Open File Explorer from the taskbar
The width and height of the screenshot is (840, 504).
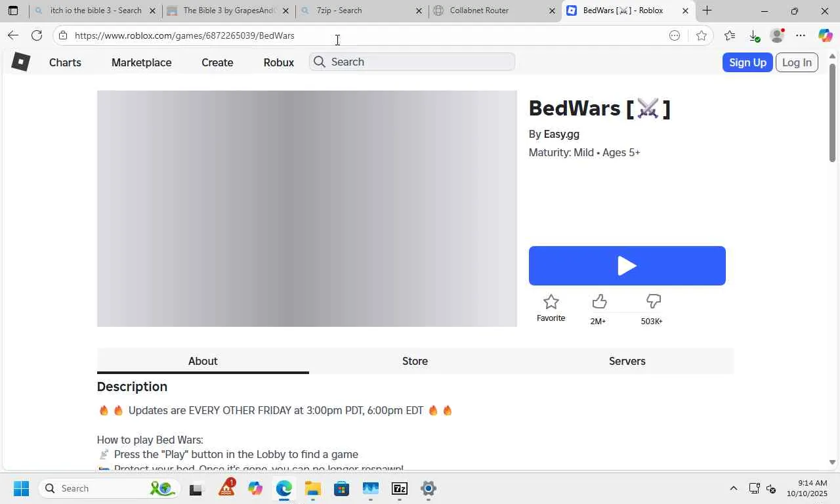(x=312, y=488)
